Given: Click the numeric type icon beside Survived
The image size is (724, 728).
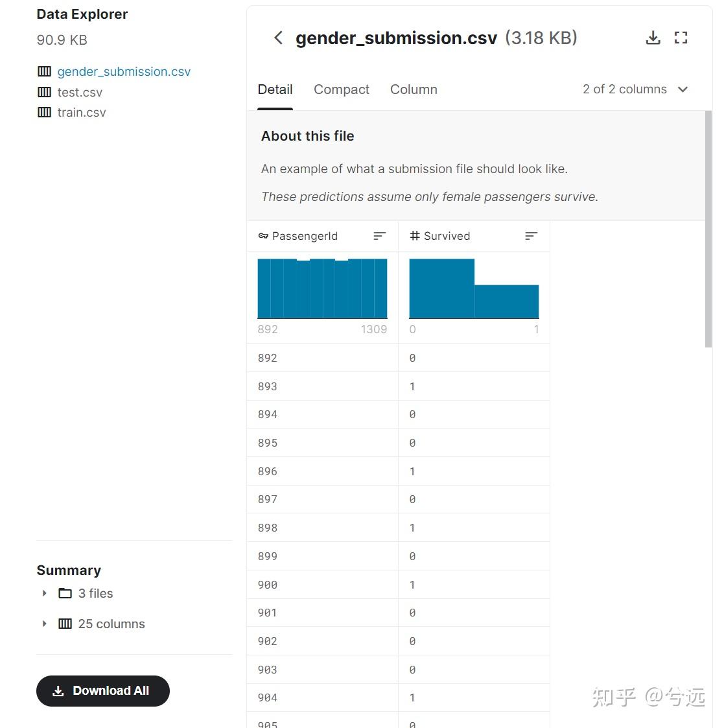Looking at the screenshot, I should click(x=415, y=236).
